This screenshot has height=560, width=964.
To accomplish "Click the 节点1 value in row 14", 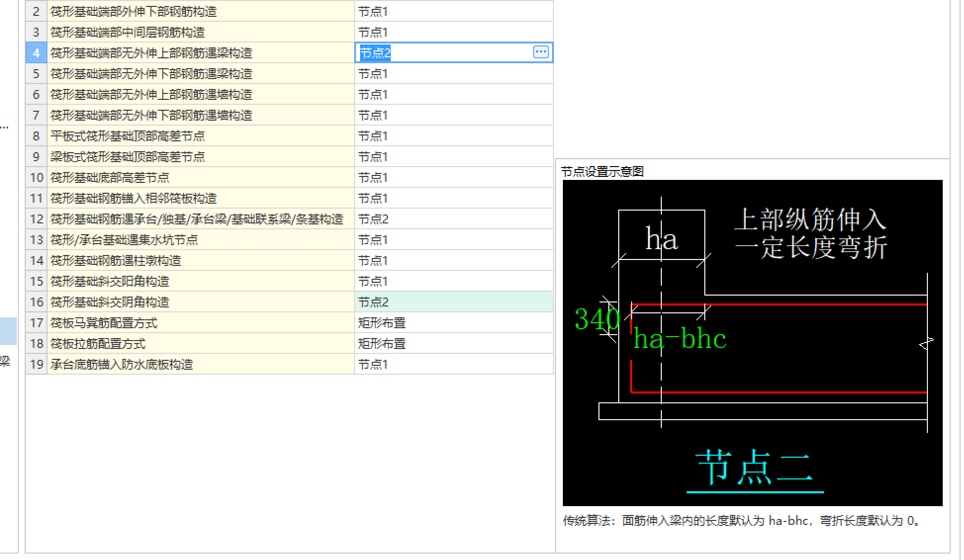I will coord(454,260).
